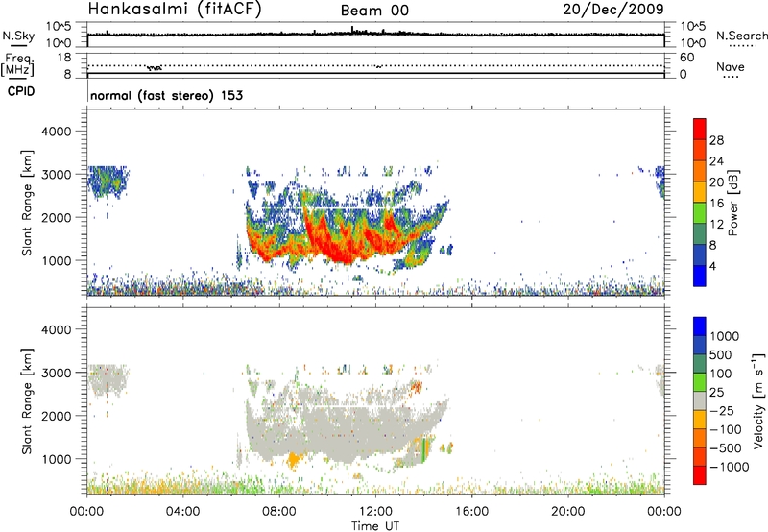This screenshot has height=532, width=768.
Task: Click the 500 value on velocity colorbar
Action: click(x=722, y=355)
